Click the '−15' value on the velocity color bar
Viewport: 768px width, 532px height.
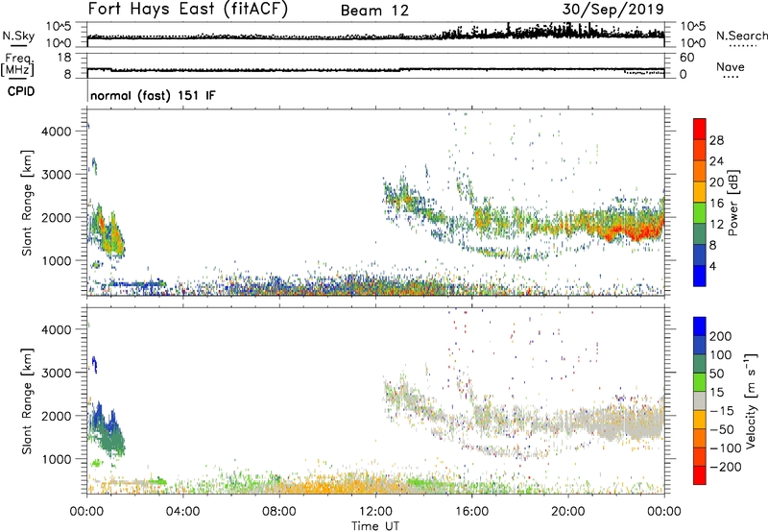click(x=722, y=410)
